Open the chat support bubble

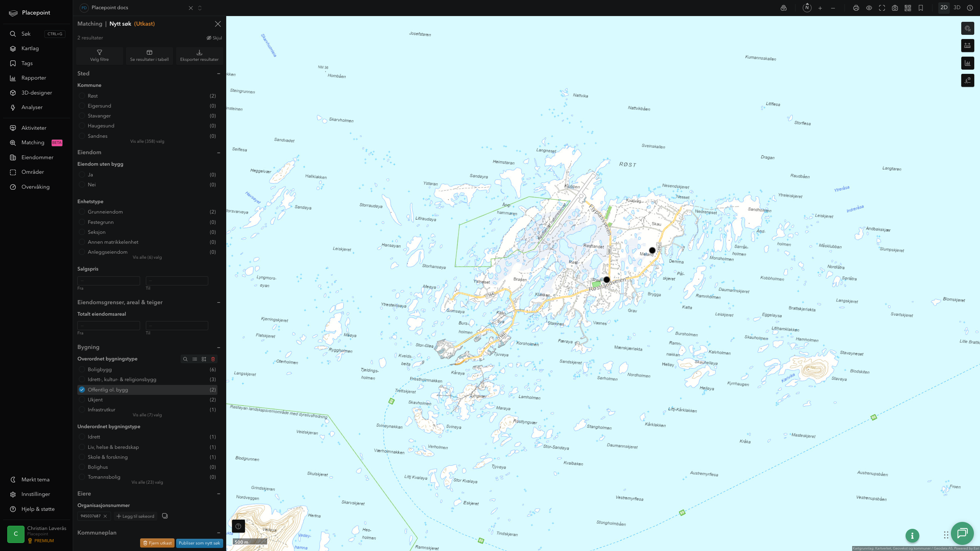tap(962, 533)
